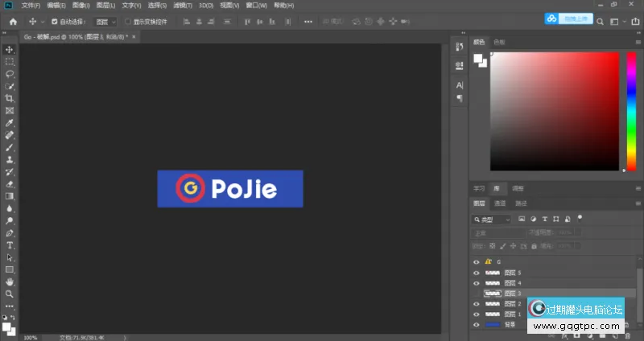Viewport: 644px width, 341px height.
Task: Select the Eyedropper tool
Action: pyautogui.click(x=10, y=123)
